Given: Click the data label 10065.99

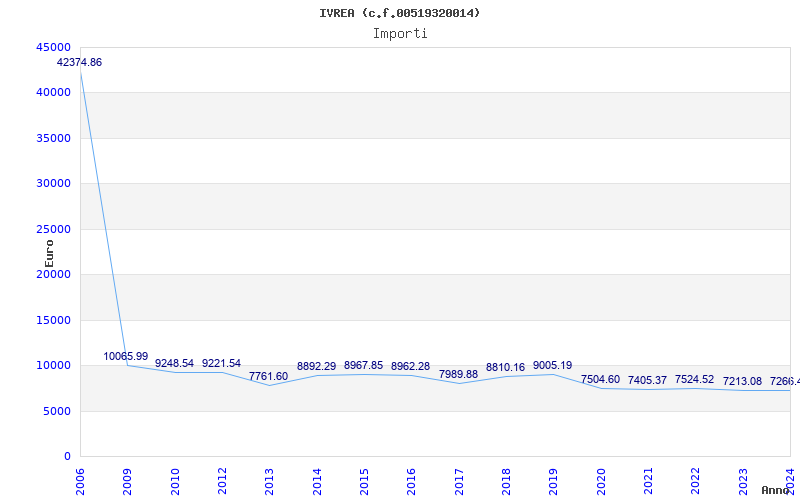Looking at the screenshot, I should [x=126, y=356].
